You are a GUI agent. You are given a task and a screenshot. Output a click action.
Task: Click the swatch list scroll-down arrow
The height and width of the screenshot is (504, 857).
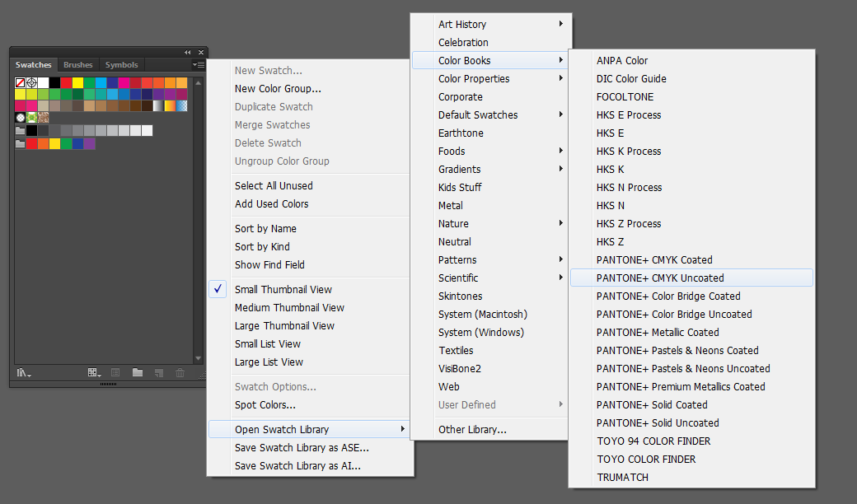tap(198, 358)
